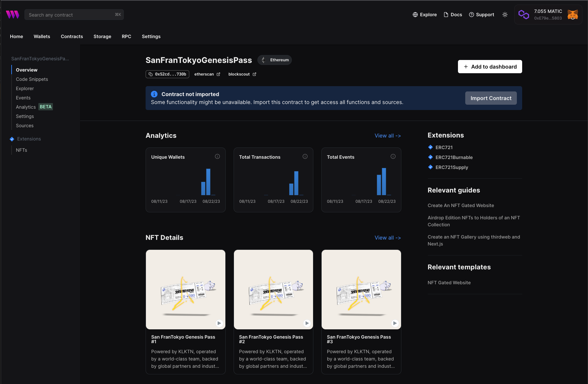Open the Home tab

[17, 36]
